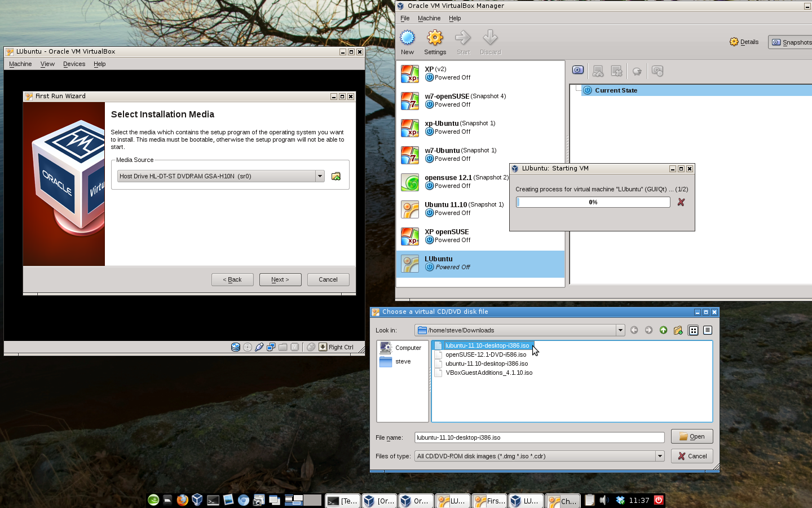Click the Restore Snapshot icon
812x508 pixels.
coord(598,71)
